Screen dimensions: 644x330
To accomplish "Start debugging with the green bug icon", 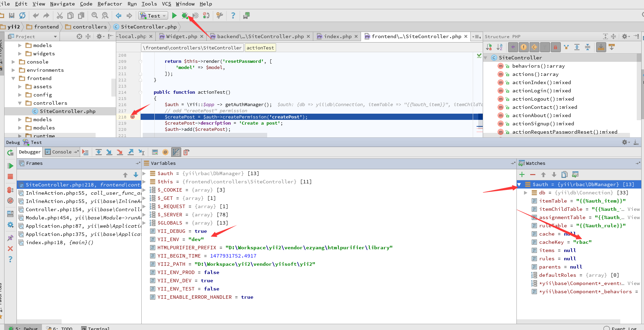I will coord(185,15).
